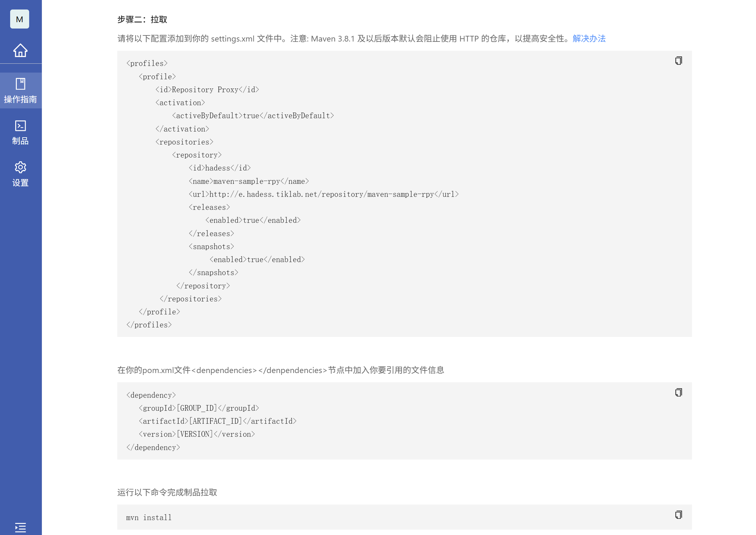The image size is (756, 535).
Task: Click the [GROUP_ID] placeholder line
Action: click(x=199, y=408)
